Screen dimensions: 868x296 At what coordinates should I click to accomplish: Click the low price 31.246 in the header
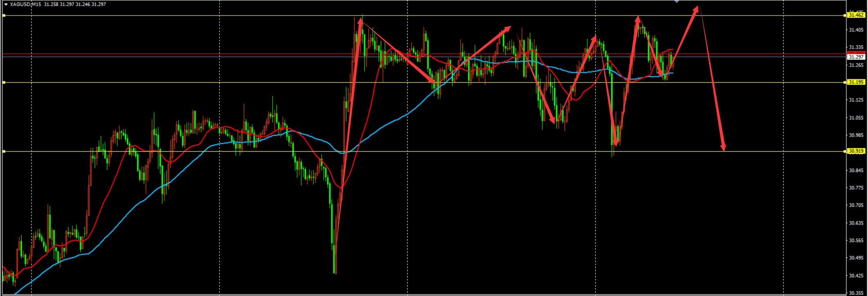click(83, 4)
